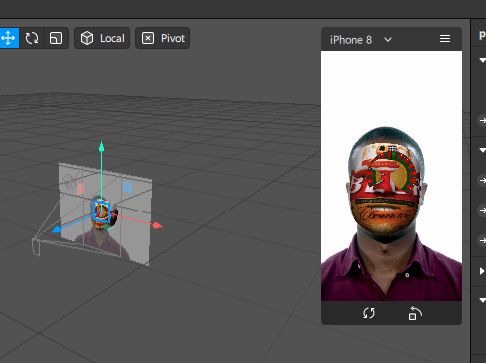Expand the collapsed right-pointing triangle in inspector

click(x=482, y=271)
